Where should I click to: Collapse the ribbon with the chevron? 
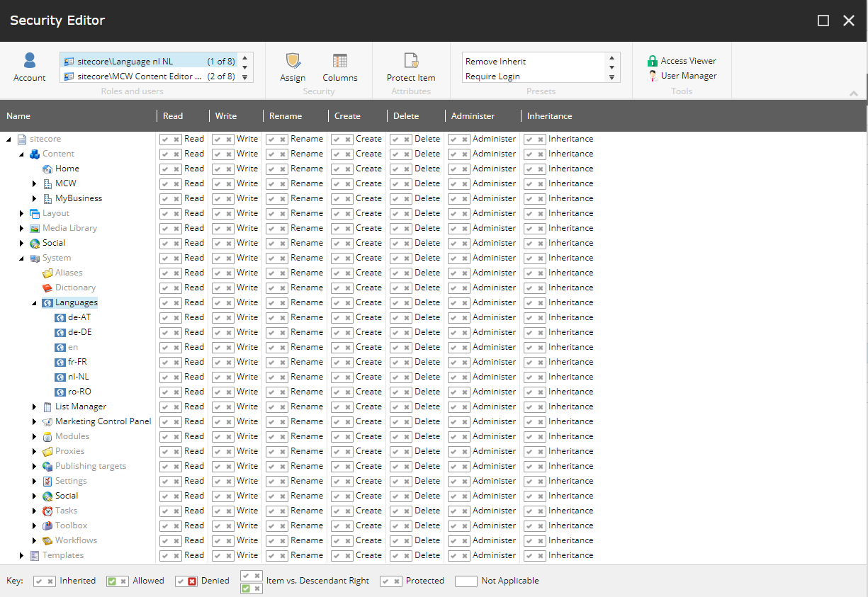tap(854, 93)
